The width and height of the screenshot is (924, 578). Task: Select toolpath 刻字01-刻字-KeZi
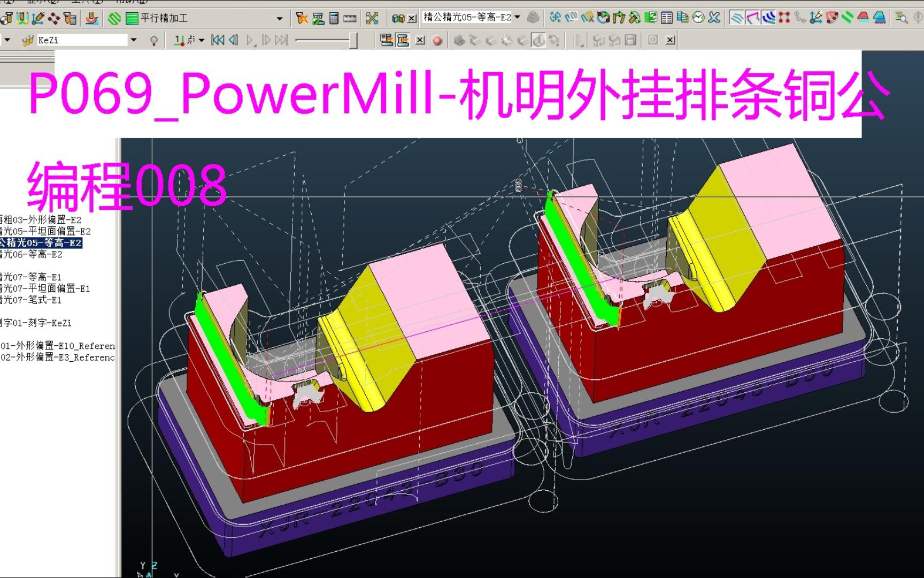pyautogui.click(x=36, y=323)
